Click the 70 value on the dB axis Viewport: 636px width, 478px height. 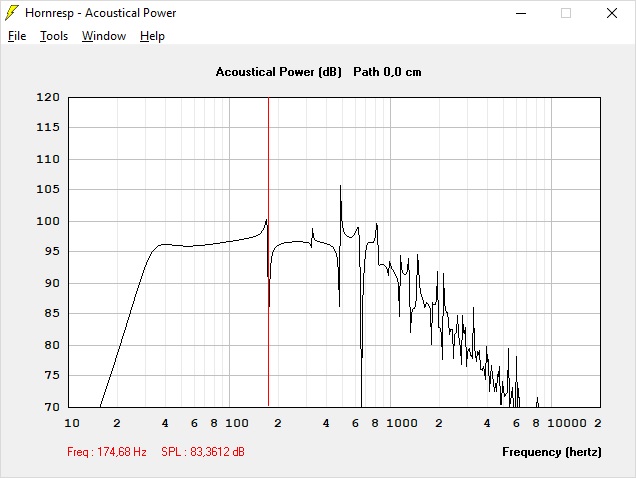[52, 407]
